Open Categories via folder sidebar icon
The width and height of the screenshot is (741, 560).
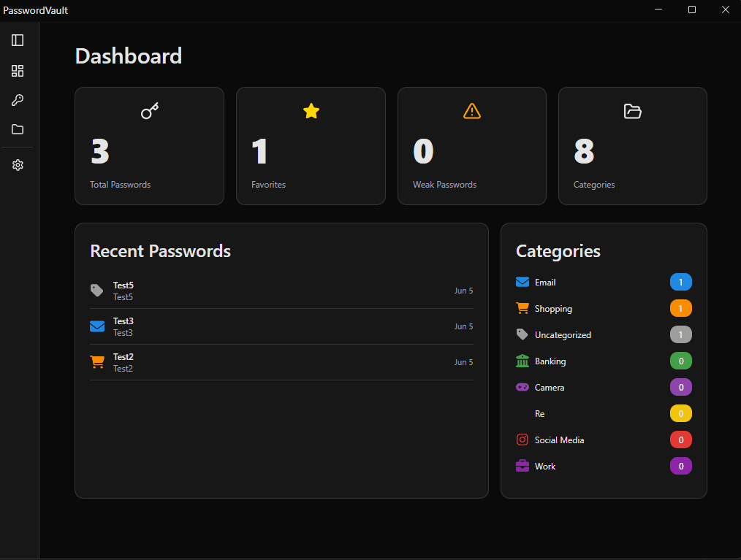(17, 129)
